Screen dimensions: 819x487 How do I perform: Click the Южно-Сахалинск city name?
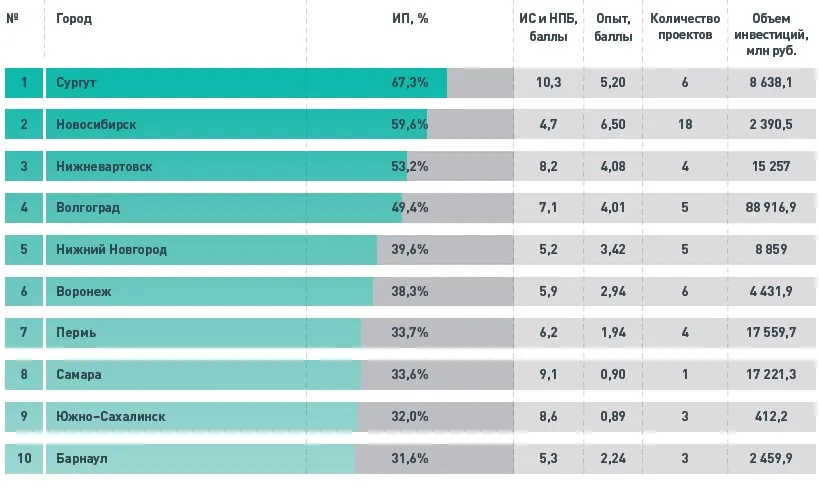coord(110,416)
